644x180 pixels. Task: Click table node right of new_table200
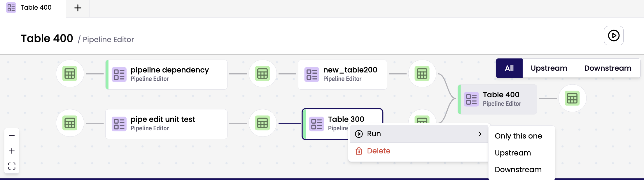click(422, 74)
